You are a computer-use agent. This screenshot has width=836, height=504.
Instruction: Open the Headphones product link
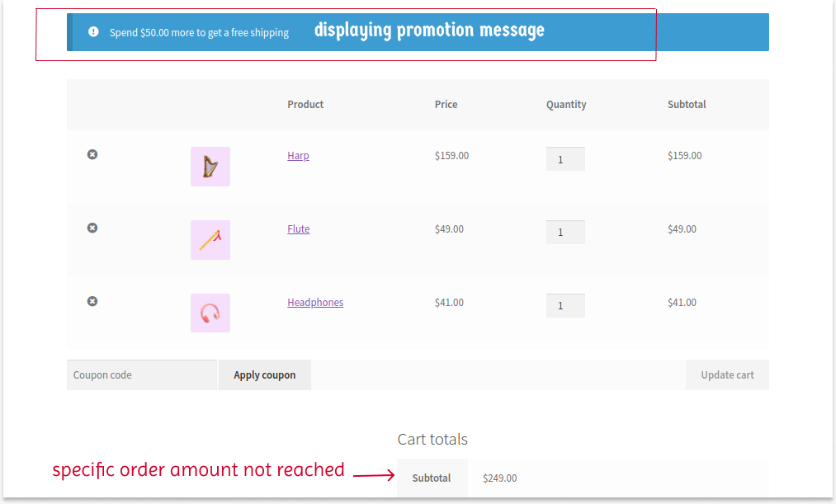(315, 303)
